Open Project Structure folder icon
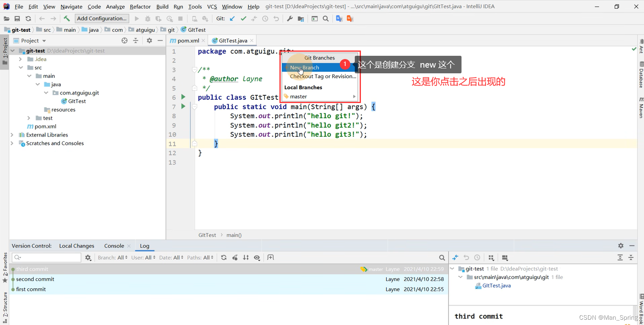The width and height of the screenshot is (644, 325). click(301, 19)
